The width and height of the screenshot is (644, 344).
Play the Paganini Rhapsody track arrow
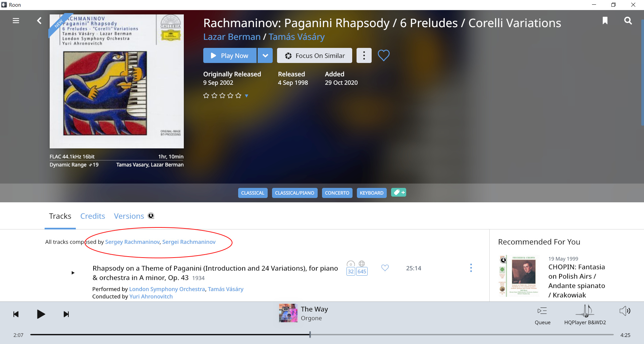coord(73,273)
